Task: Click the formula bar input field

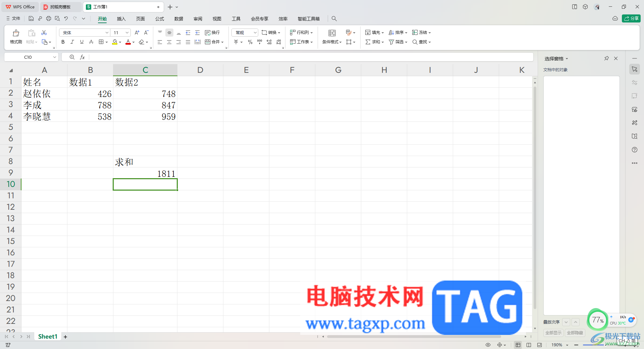Action: point(311,57)
